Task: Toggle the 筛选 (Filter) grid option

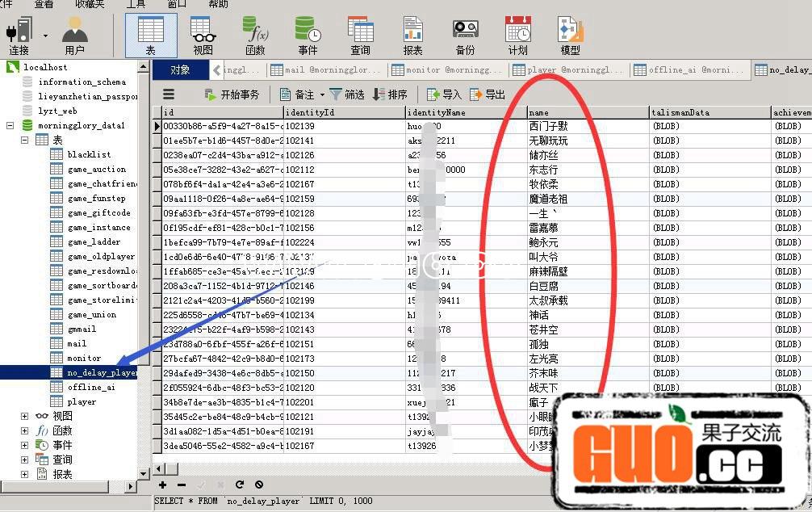Action: [x=353, y=94]
